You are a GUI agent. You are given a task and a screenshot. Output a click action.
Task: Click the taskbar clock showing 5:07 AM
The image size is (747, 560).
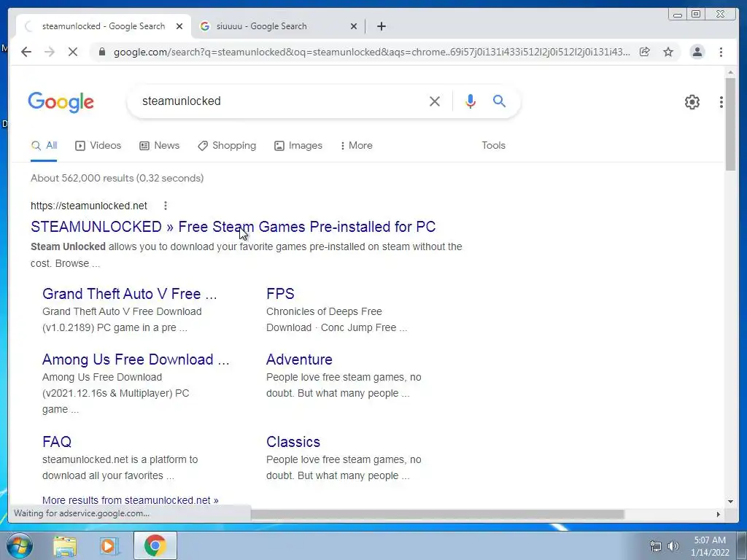tap(710, 546)
